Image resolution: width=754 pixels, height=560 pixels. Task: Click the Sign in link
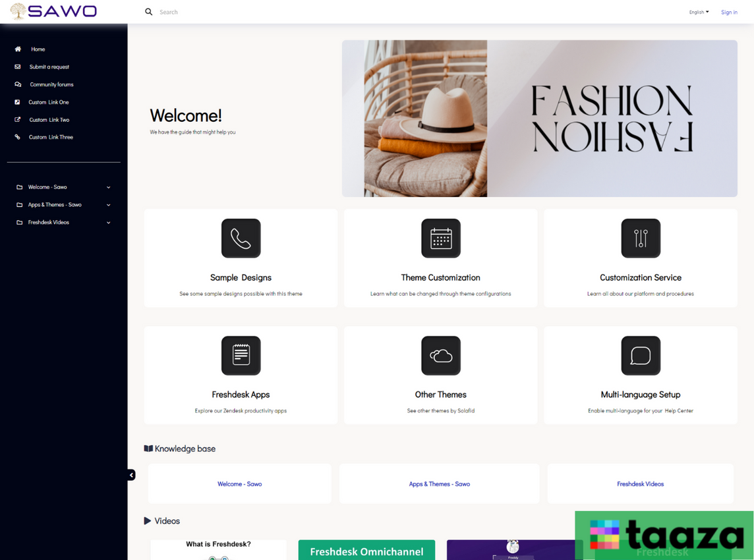click(x=729, y=12)
